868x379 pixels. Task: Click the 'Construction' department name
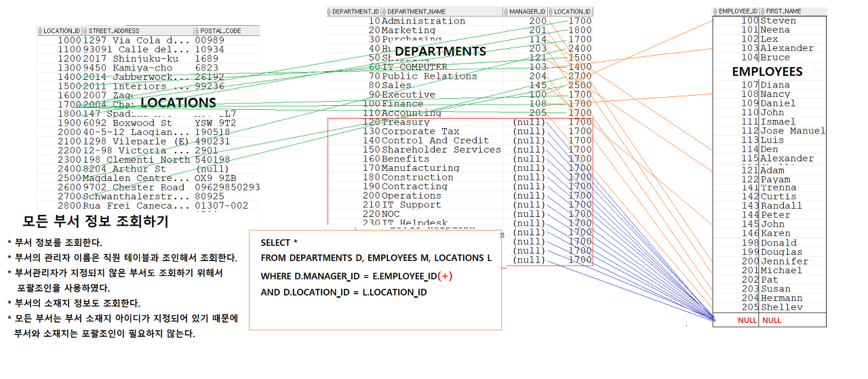(x=417, y=178)
